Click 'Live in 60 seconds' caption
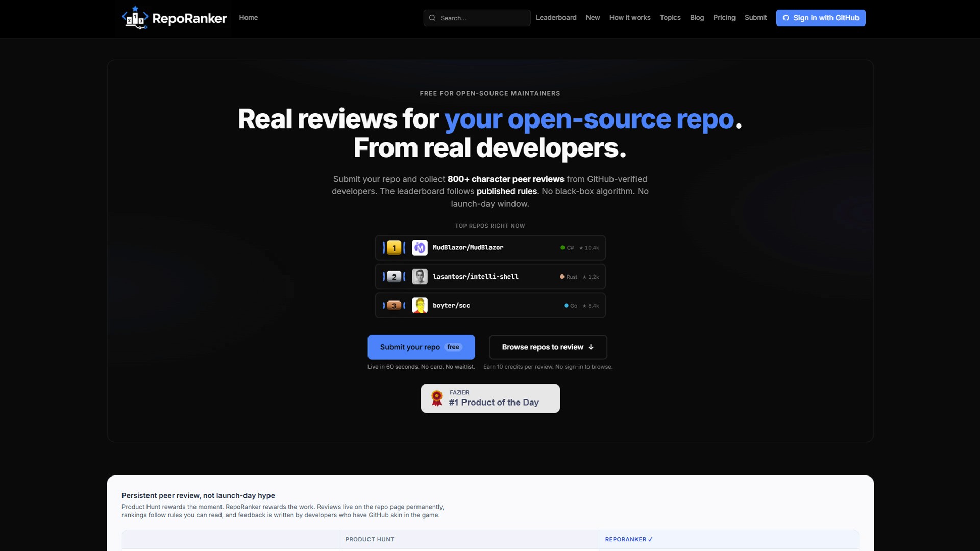This screenshot has width=980, height=551. [421, 367]
